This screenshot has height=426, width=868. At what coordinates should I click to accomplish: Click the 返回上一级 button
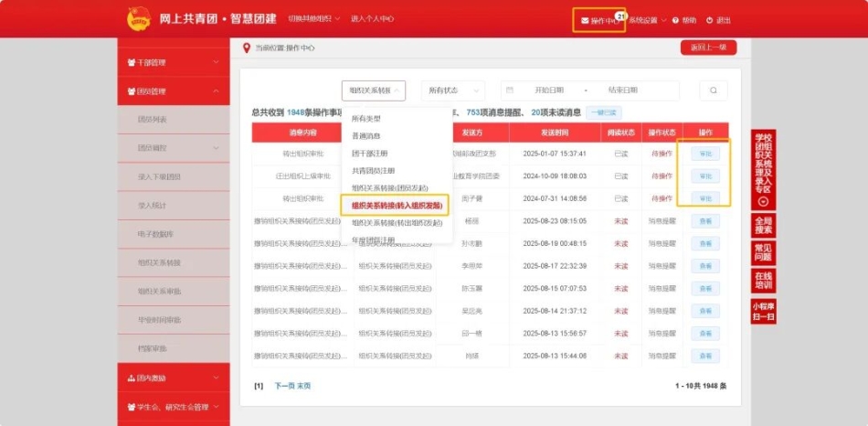click(x=708, y=48)
